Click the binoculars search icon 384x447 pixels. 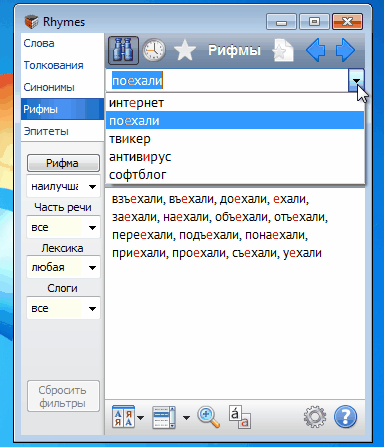(123, 51)
